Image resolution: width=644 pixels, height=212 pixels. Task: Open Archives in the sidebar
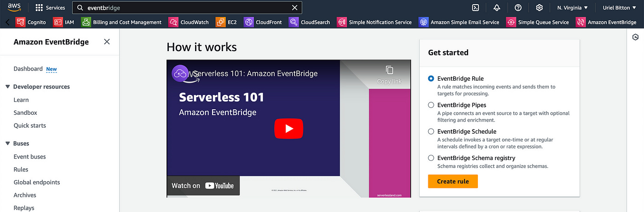tap(25, 195)
